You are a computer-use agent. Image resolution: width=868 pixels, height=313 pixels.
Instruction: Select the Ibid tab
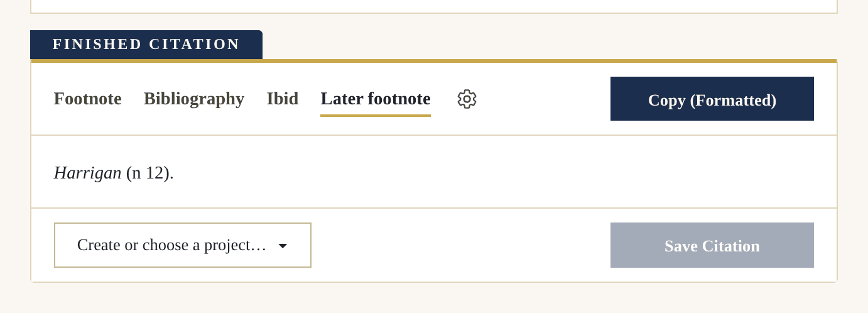[x=283, y=99]
